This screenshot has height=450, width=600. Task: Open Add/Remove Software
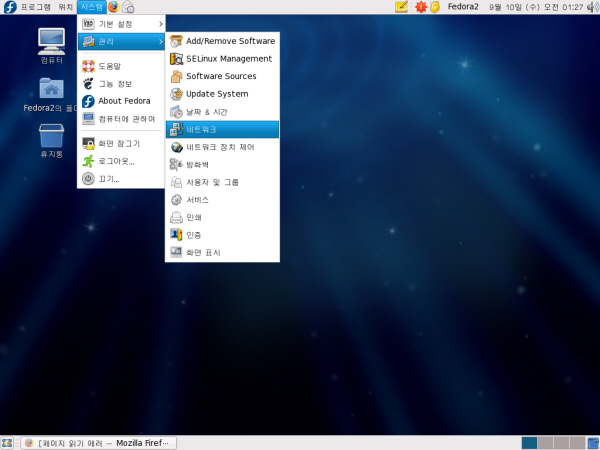[x=222, y=41]
